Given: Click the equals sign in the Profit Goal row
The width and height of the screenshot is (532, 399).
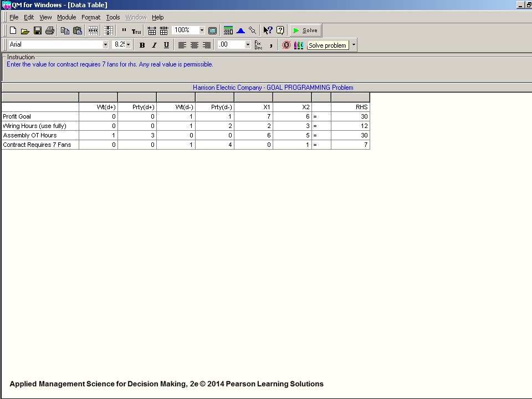Looking at the screenshot, I should [321, 116].
